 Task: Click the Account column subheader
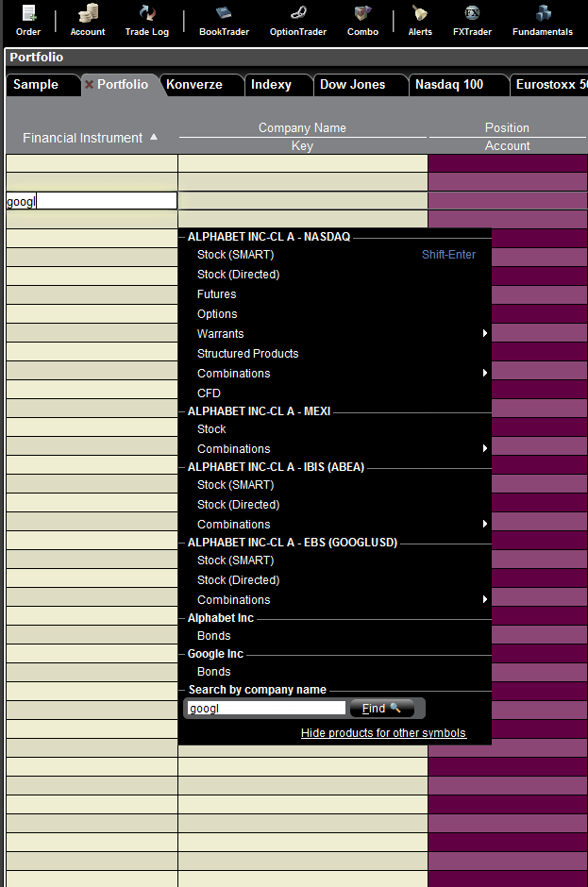pos(507,146)
